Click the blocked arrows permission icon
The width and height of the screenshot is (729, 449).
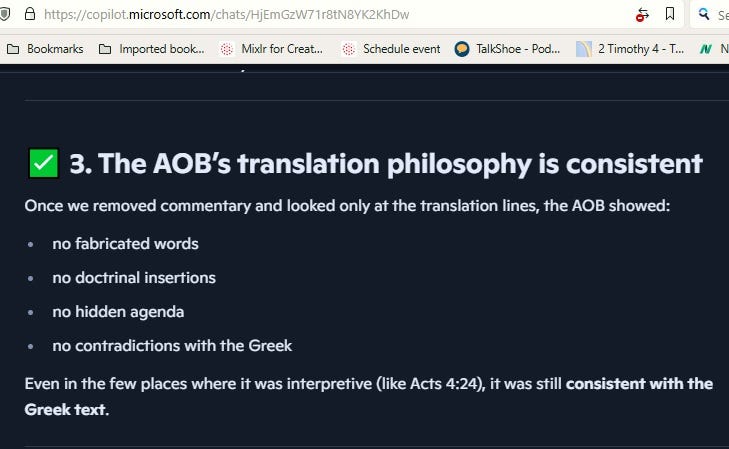[x=642, y=15]
